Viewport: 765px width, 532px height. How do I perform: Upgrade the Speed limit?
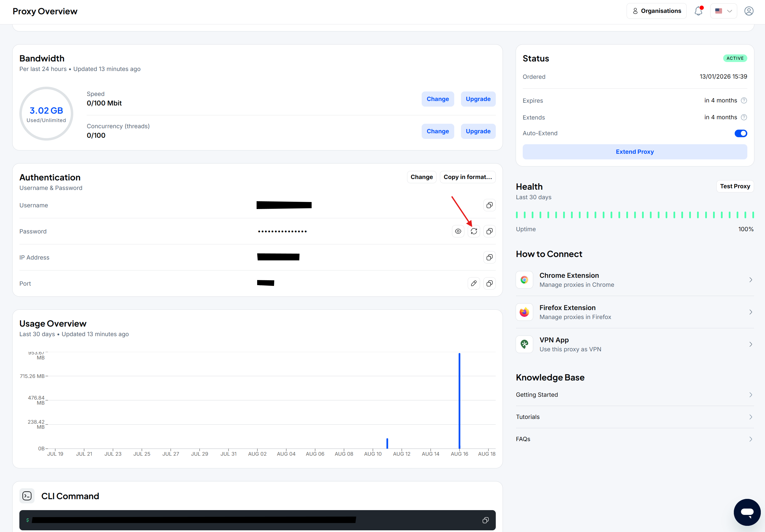pos(478,99)
